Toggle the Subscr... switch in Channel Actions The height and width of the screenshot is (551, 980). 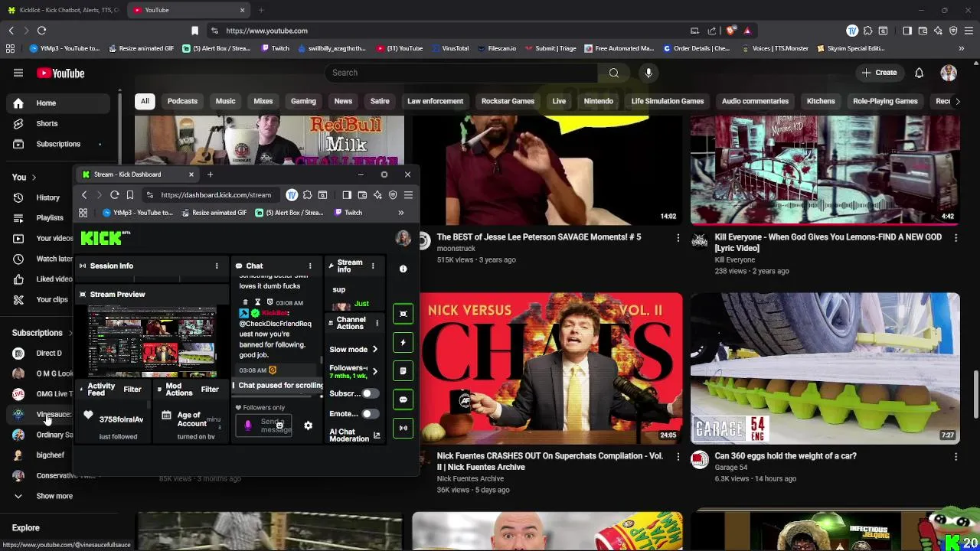click(370, 393)
